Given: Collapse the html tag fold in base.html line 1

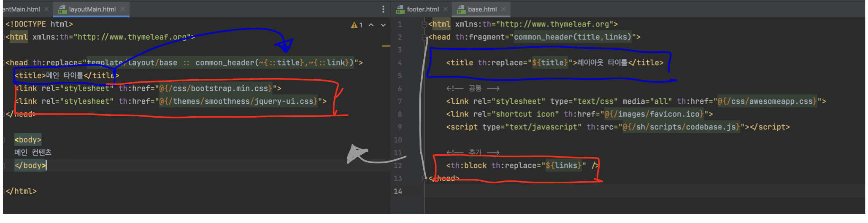Looking at the screenshot, I should [x=425, y=24].
